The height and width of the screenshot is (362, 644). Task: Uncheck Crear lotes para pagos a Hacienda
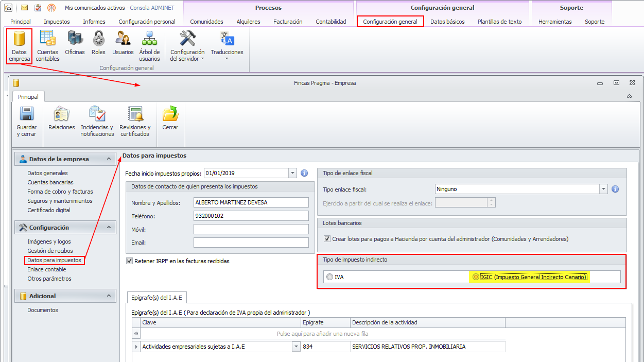click(327, 239)
